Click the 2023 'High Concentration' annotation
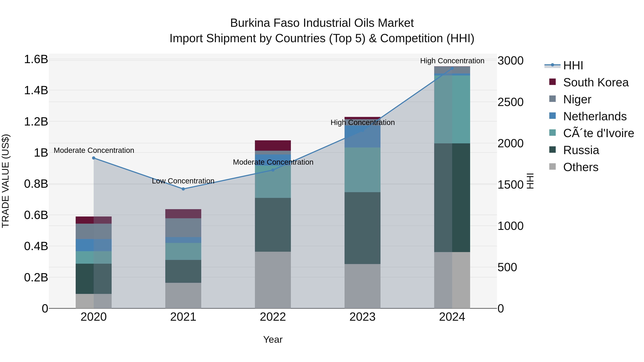 (x=362, y=122)
